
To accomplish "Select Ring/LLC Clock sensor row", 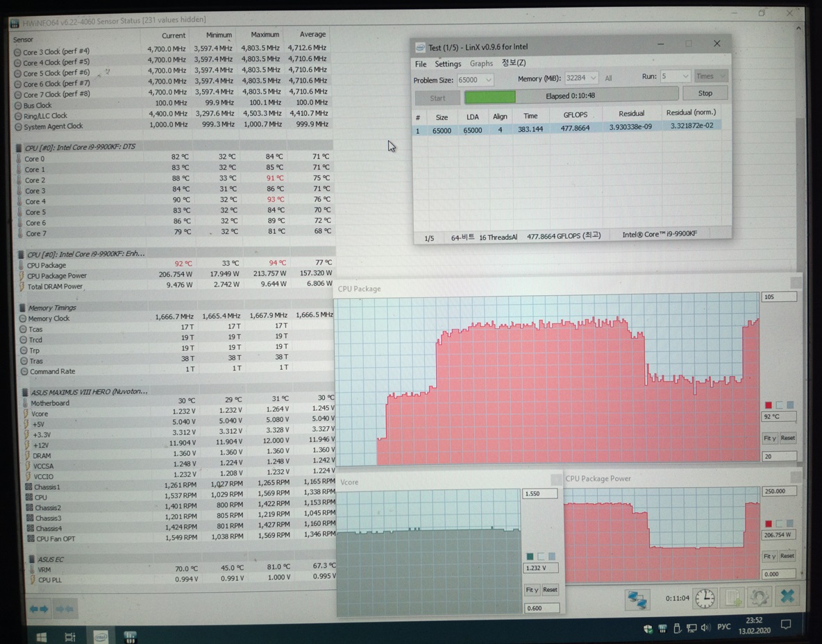I will pyautogui.click(x=173, y=115).
